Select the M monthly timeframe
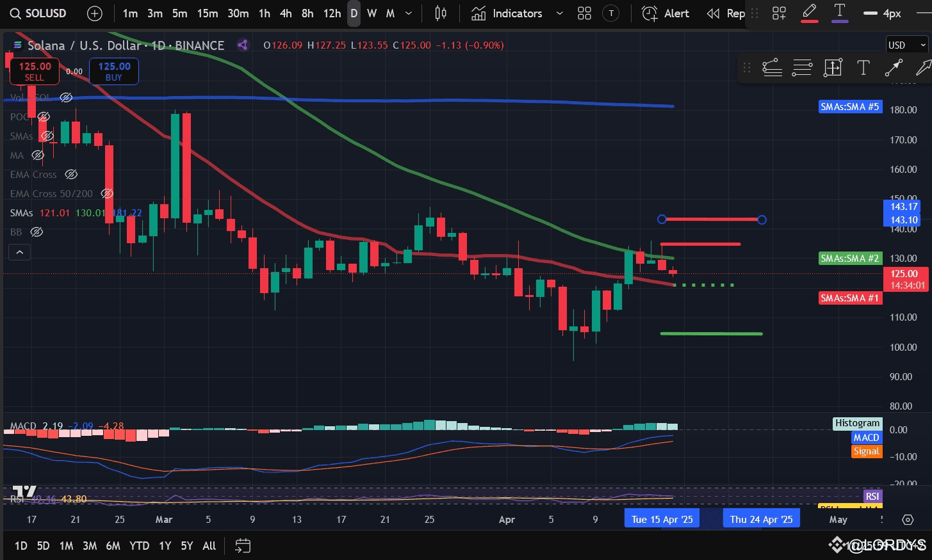The height and width of the screenshot is (560, 932). [390, 13]
